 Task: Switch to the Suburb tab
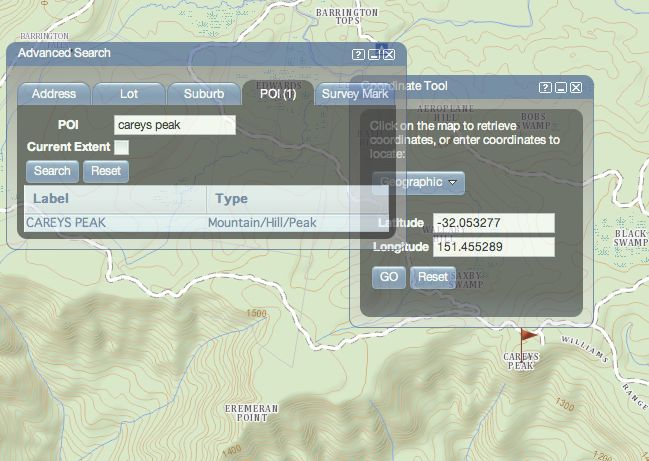[204, 94]
